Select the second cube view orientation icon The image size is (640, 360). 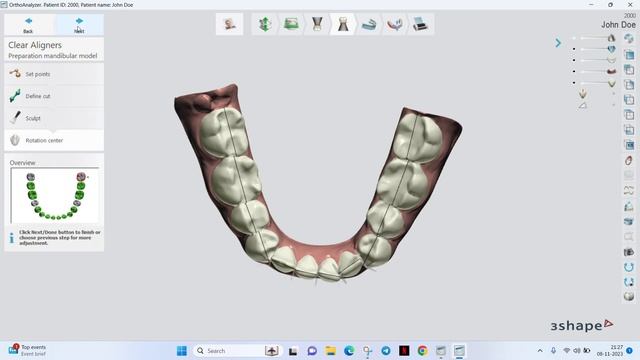tap(629, 69)
